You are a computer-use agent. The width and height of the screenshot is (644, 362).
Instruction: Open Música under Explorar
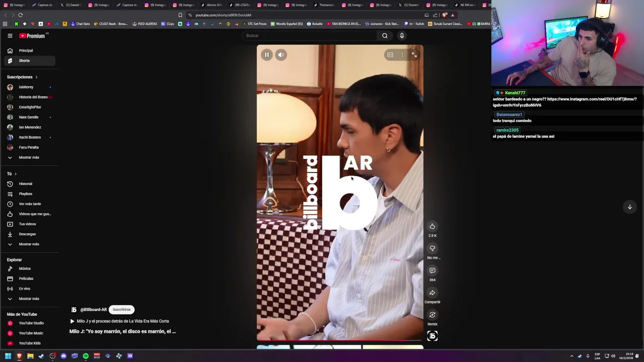point(30,268)
